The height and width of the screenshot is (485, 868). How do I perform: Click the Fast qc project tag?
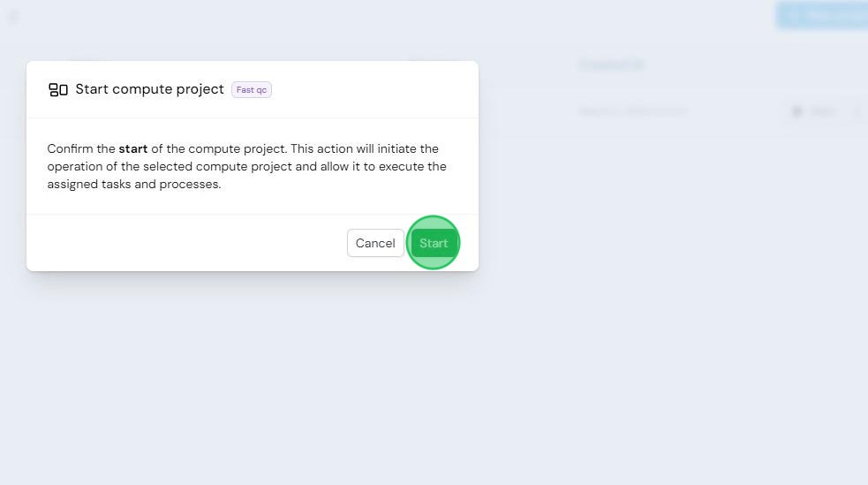pos(252,90)
